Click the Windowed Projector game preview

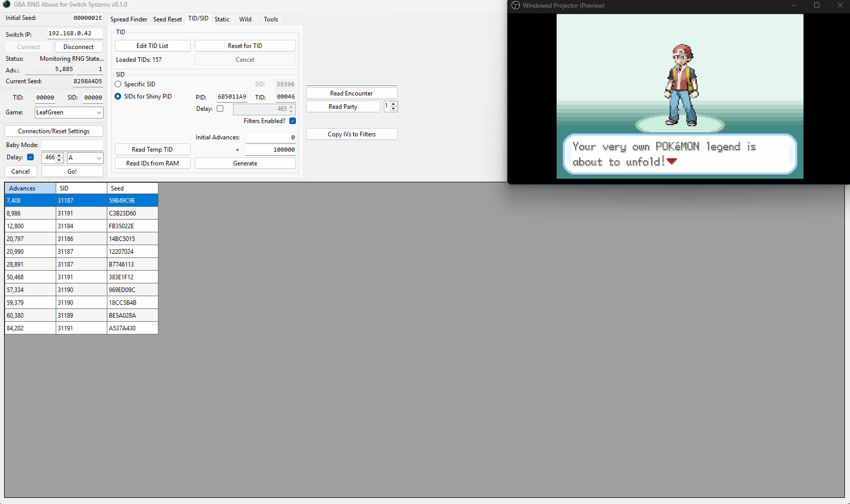680,96
